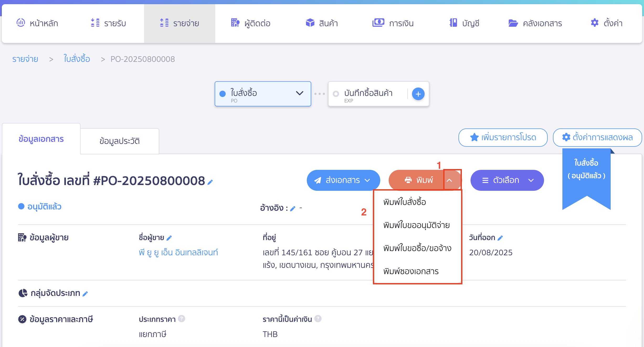This screenshot has width=644, height=347.
Task: Open the สินค้า products menu
Action: [322, 23]
